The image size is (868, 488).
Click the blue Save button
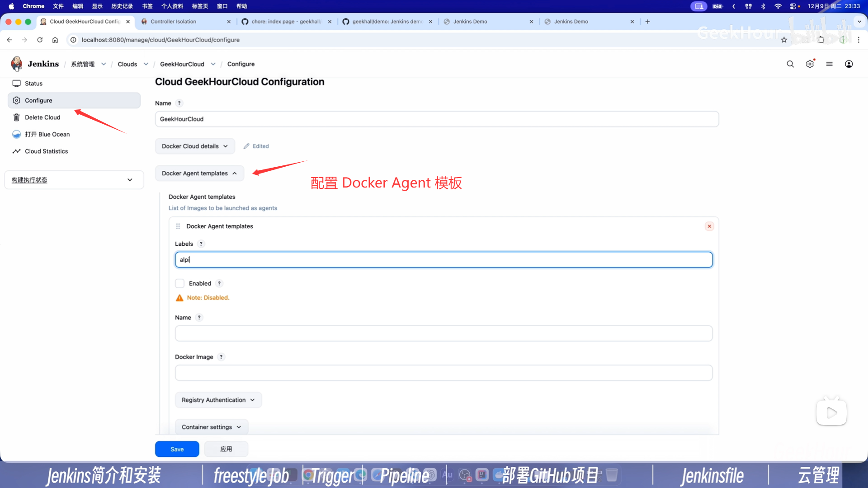click(177, 449)
